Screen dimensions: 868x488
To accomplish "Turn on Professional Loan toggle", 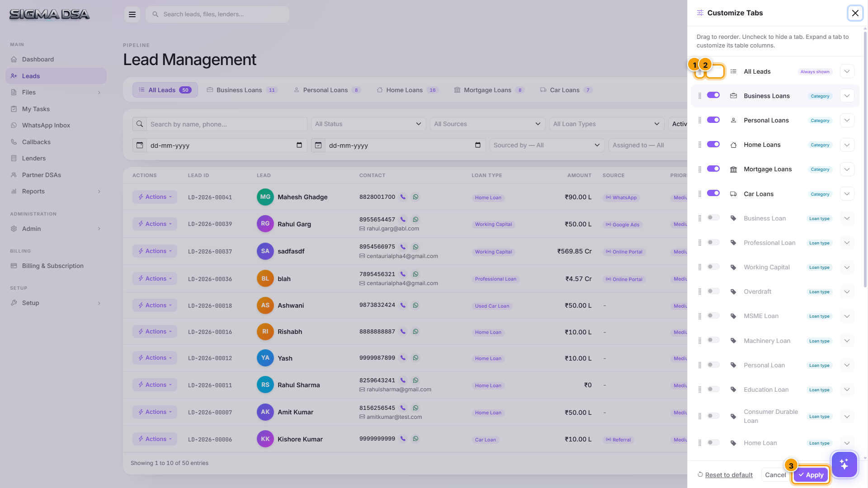I will 713,242.
